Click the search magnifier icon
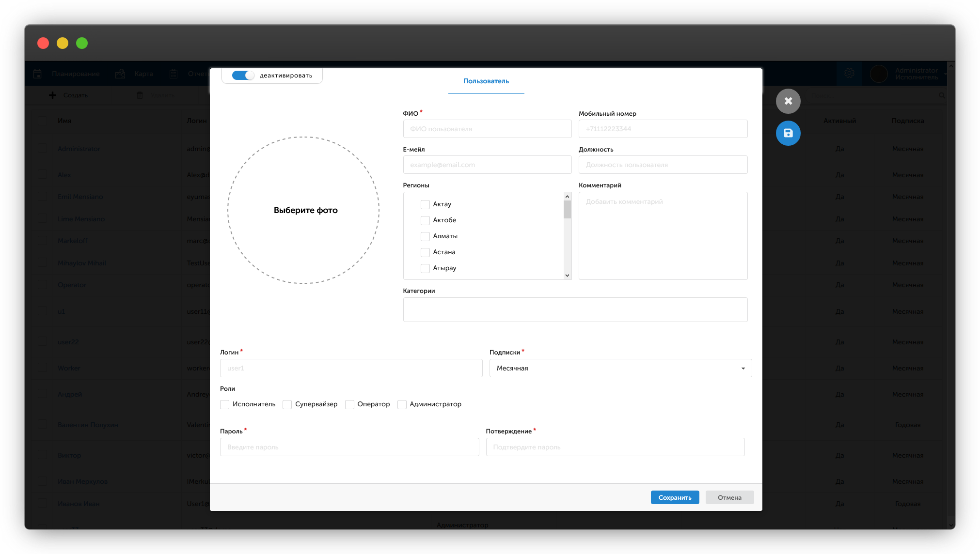This screenshot has width=980, height=554. tap(942, 95)
